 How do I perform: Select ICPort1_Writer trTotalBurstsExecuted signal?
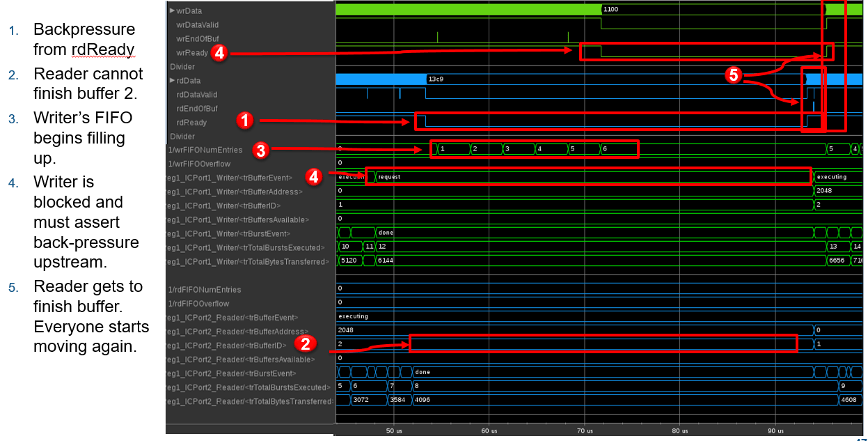246,247
